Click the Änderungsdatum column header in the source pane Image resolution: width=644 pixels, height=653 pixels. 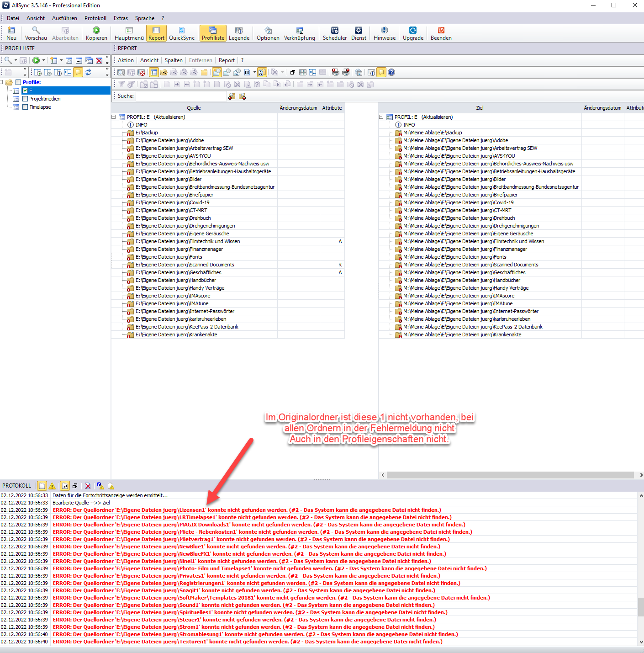click(298, 108)
